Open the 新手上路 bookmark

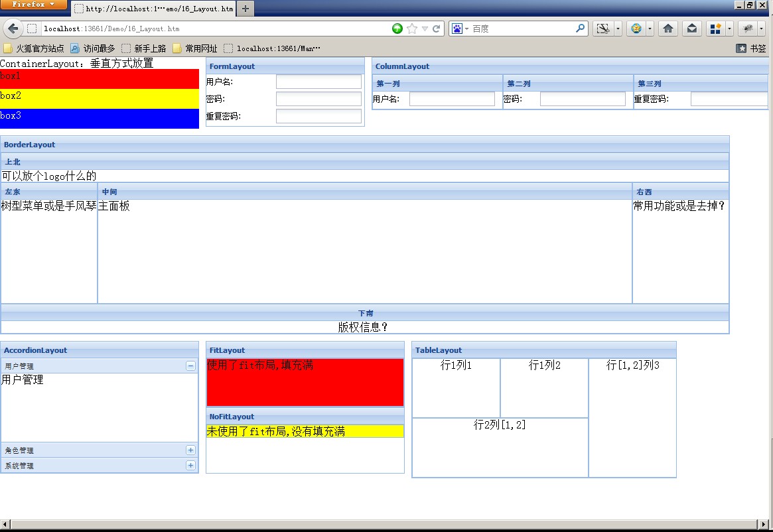pyautogui.click(x=144, y=48)
